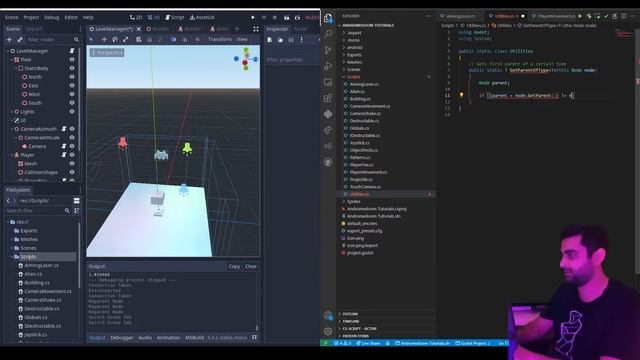This screenshot has height=360, width=640.
Task: Toggle visibility of Camera node
Action: pos(72,146)
